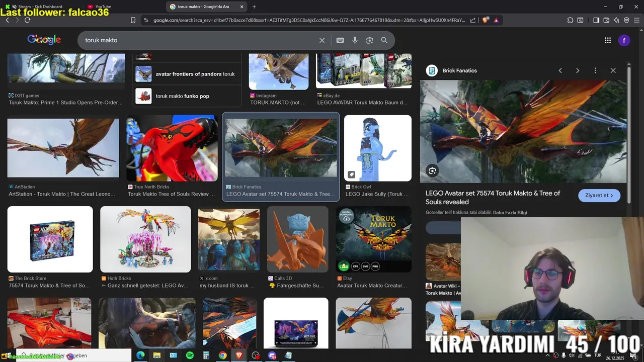Open the Brave Shields lion icon
Screen dimensions: 644x362
[x=486, y=20]
